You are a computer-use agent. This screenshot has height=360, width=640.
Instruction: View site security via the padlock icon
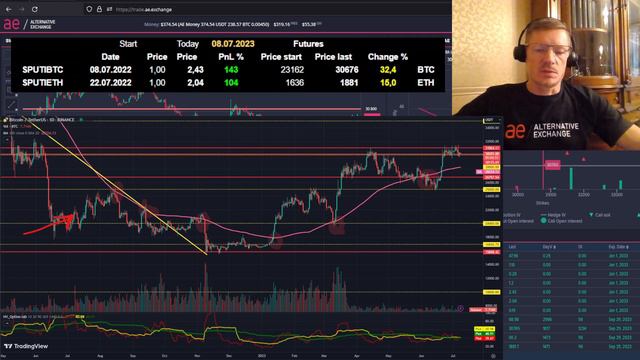coord(99,9)
